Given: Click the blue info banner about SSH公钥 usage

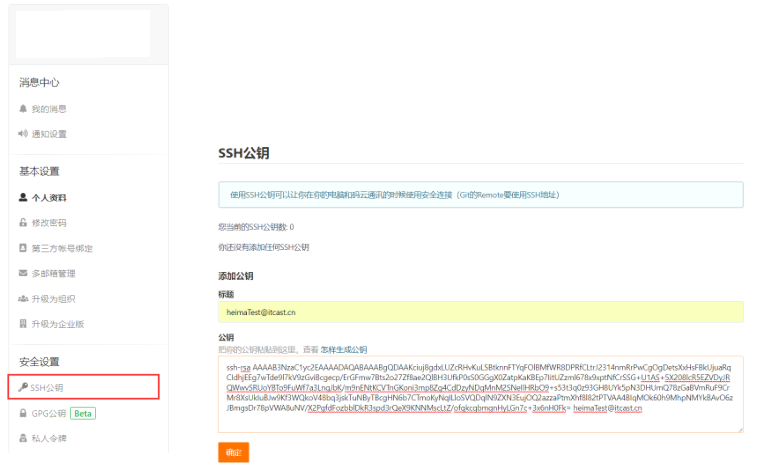Looking at the screenshot, I should point(481,195).
